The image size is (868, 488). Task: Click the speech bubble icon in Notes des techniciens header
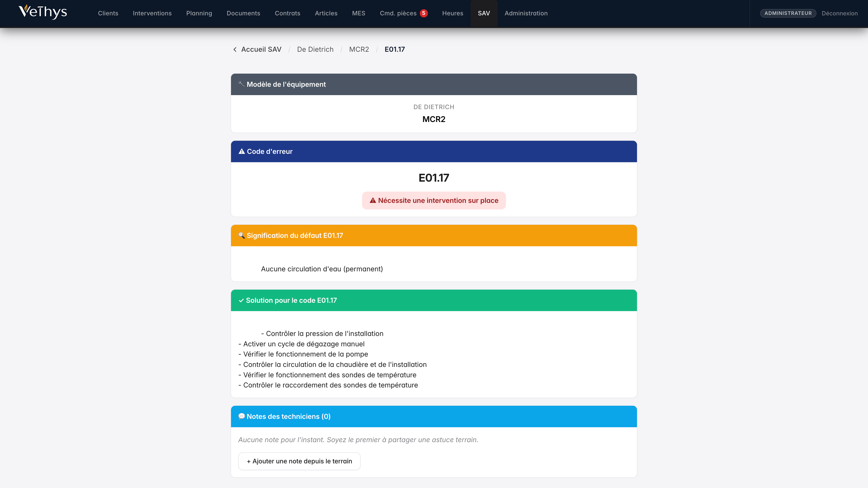242,417
